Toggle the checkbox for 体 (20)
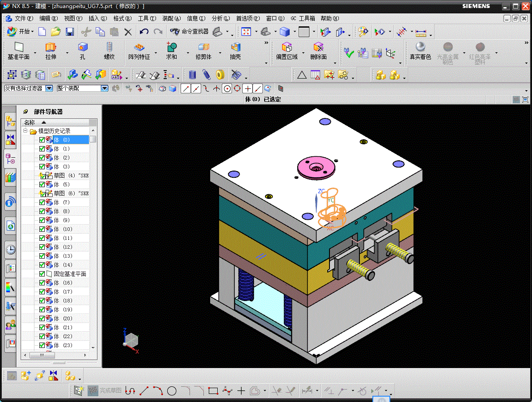This screenshot has height=402, width=532. tap(42, 318)
